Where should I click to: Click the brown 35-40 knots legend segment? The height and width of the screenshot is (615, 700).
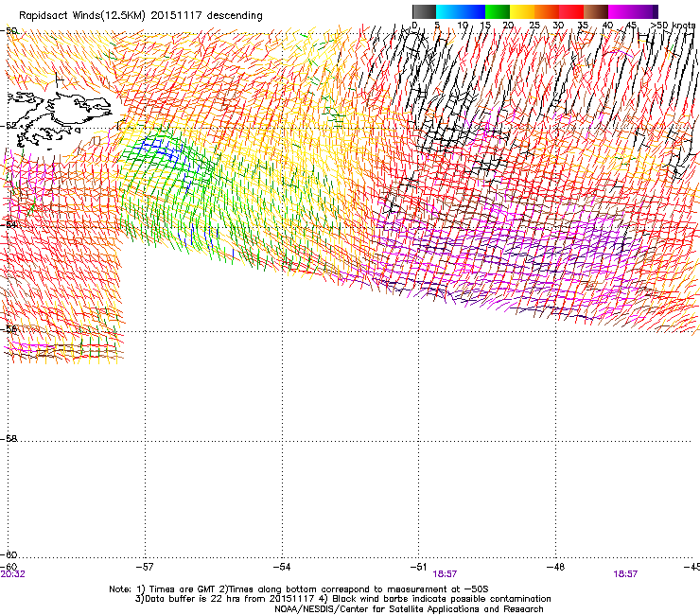[x=596, y=11]
